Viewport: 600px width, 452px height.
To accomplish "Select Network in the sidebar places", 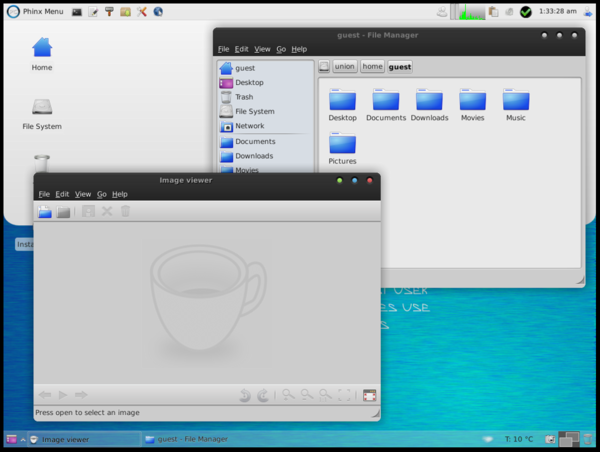I will tap(249, 126).
